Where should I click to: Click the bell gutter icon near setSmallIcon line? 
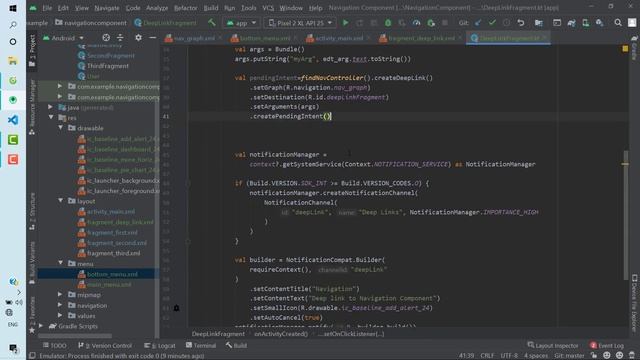click(x=176, y=308)
